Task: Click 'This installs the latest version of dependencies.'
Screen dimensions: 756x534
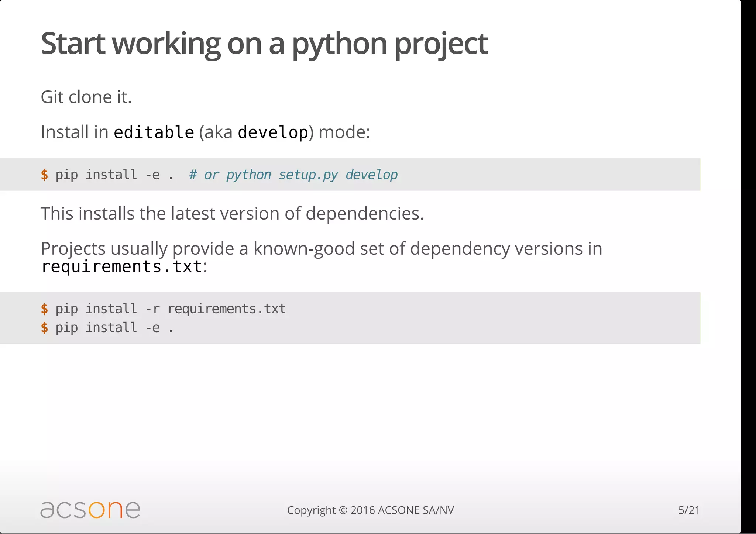Action: coord(232,213)
